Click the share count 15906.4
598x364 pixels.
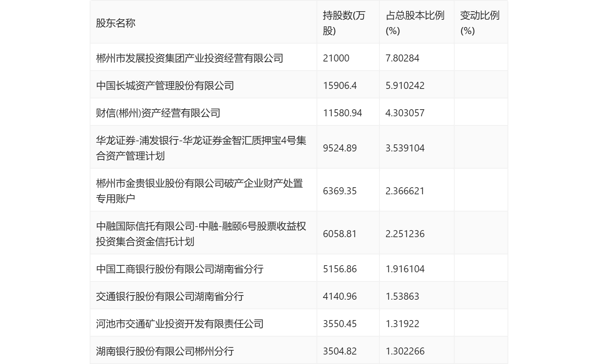340,85
